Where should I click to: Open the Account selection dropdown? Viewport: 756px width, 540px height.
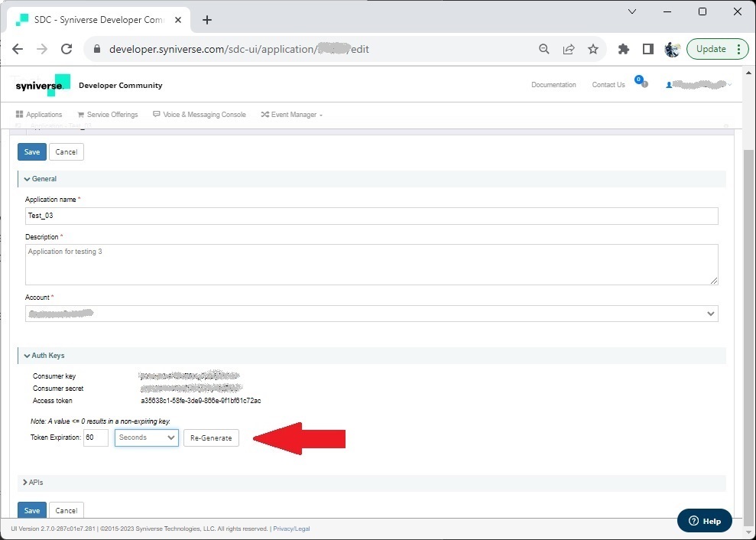click(372, 314)
